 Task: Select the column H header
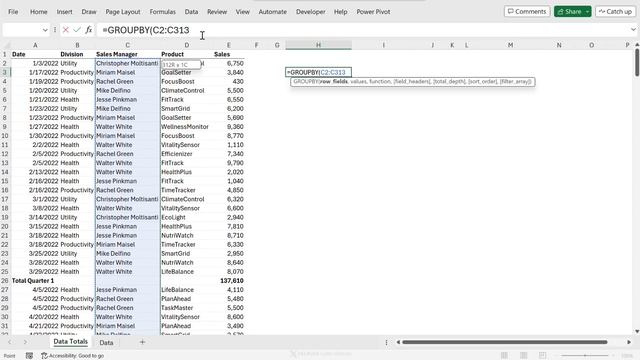tap(318, 45)
